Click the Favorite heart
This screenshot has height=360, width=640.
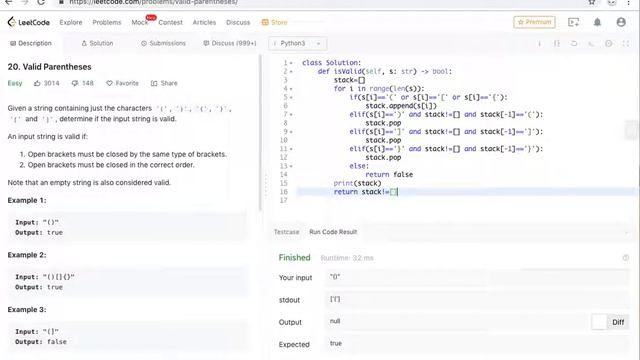[109, 83]
